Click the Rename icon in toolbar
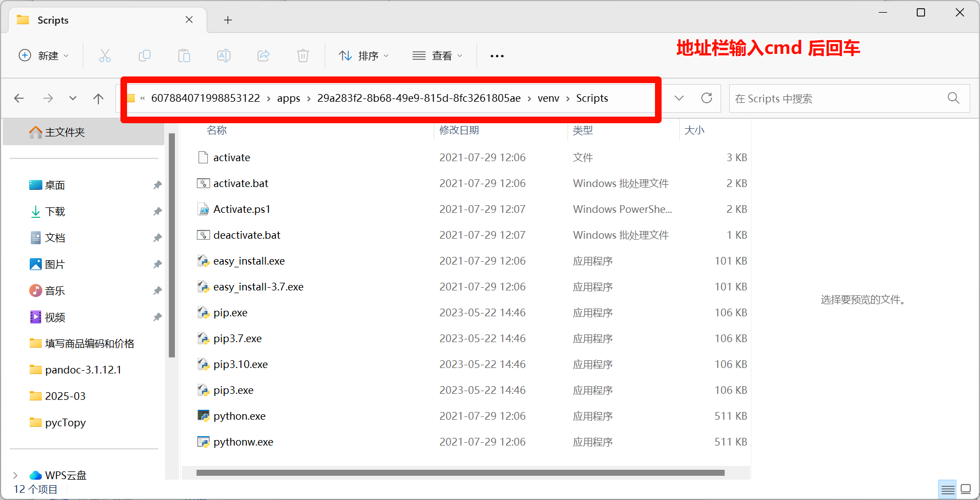 coord(224,56)
